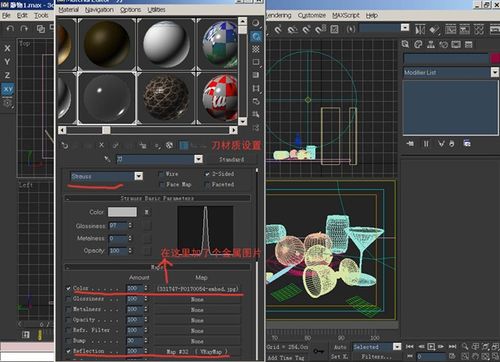The width and height of the screenshot is (500, 362).
Task: Click the Strauss Color swatch
Action: point(122,212)
